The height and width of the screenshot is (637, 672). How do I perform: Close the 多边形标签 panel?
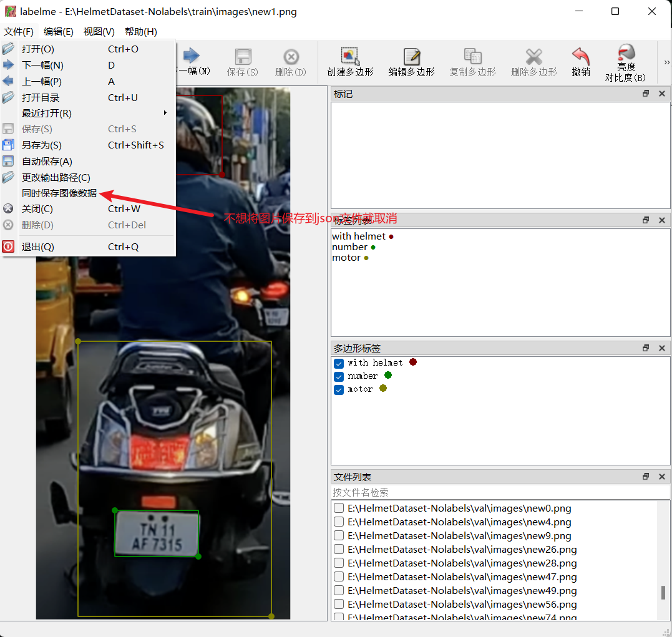662,348
